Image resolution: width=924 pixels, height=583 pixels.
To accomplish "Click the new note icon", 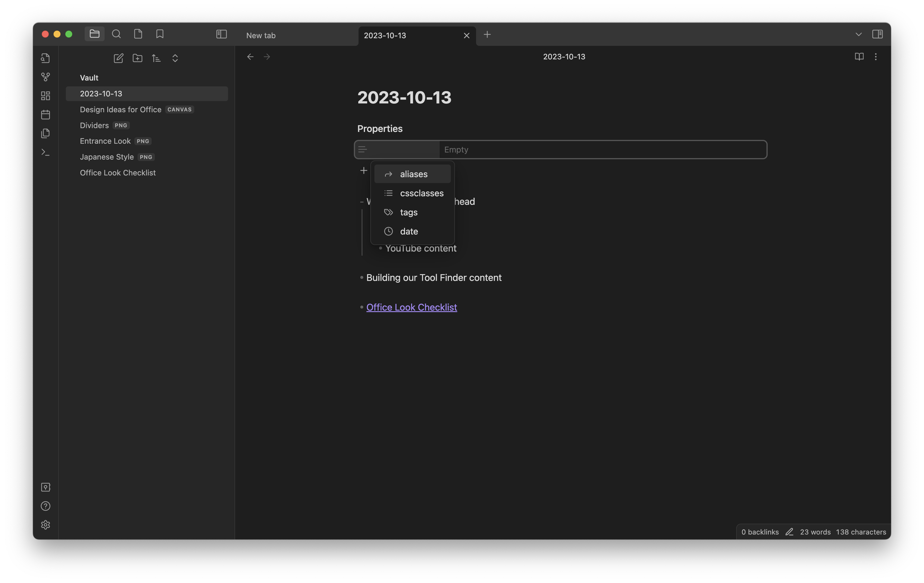I will point(118,58).
